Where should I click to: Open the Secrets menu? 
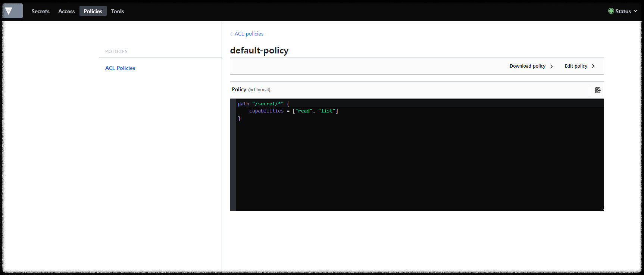point(40,11)
